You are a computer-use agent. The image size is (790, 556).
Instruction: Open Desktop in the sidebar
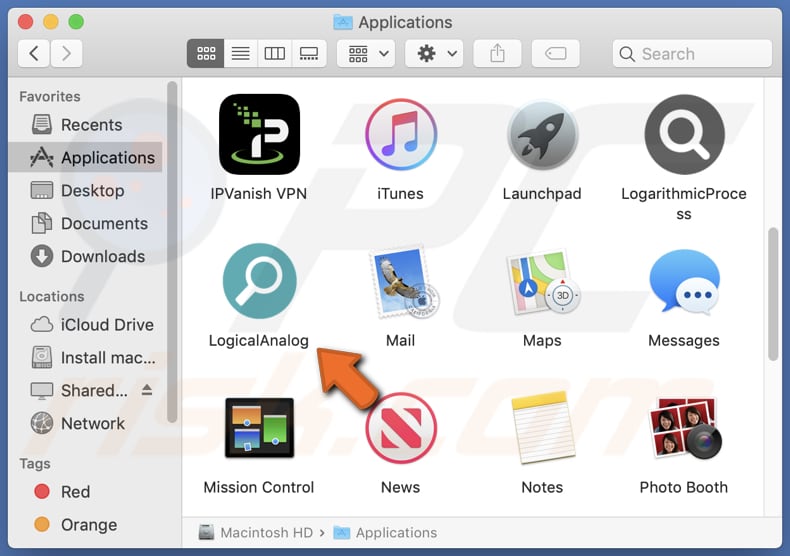coord(86,190)
